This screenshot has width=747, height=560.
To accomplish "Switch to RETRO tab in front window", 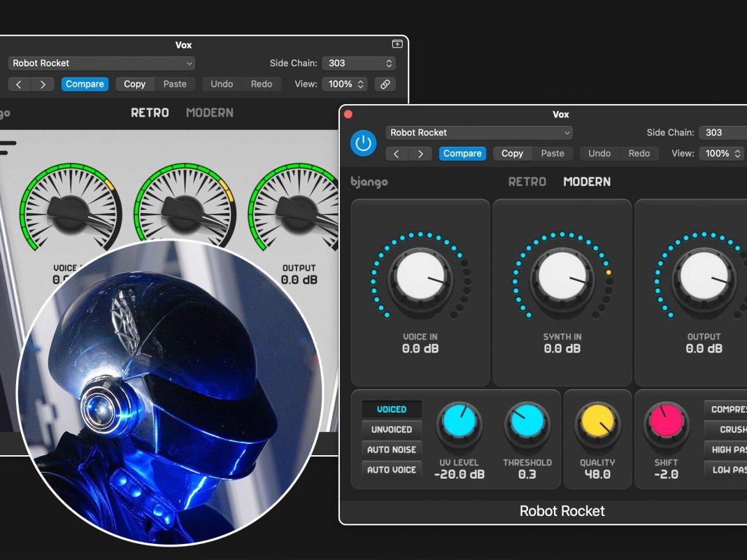I will click(527, 182).
